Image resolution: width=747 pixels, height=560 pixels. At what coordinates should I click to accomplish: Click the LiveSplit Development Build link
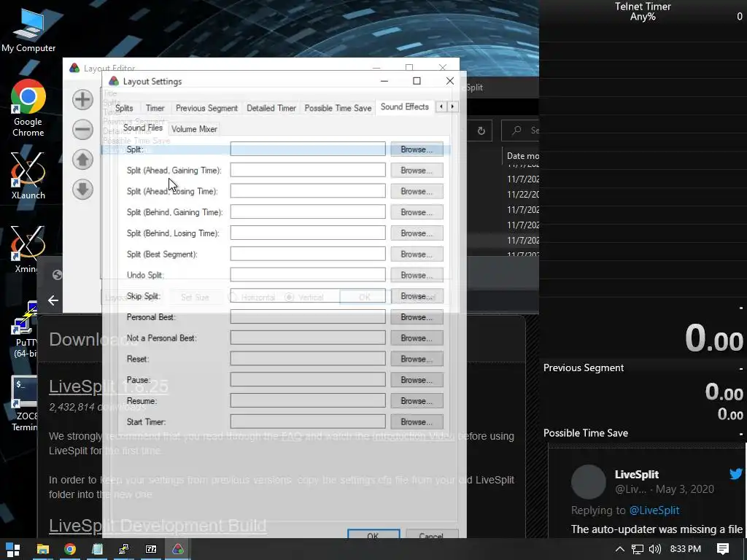click(158, 525)
